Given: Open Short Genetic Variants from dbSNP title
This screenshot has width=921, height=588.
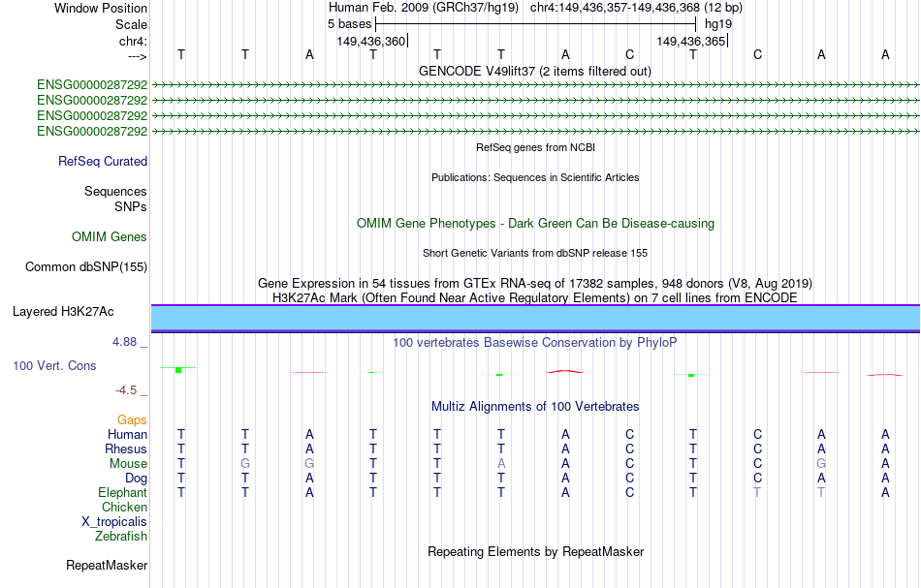Looking at the screenshot, I should coord(535,253).
